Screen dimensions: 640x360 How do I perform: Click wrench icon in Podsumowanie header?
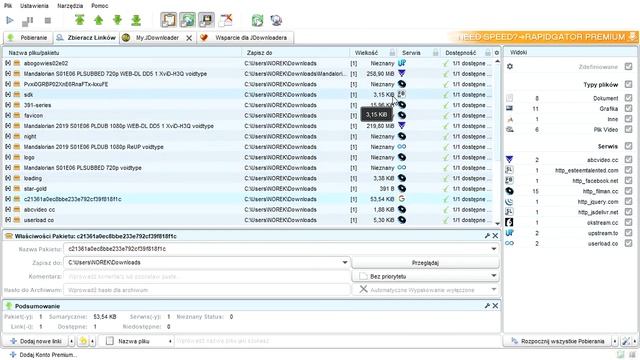click(487, 306)
